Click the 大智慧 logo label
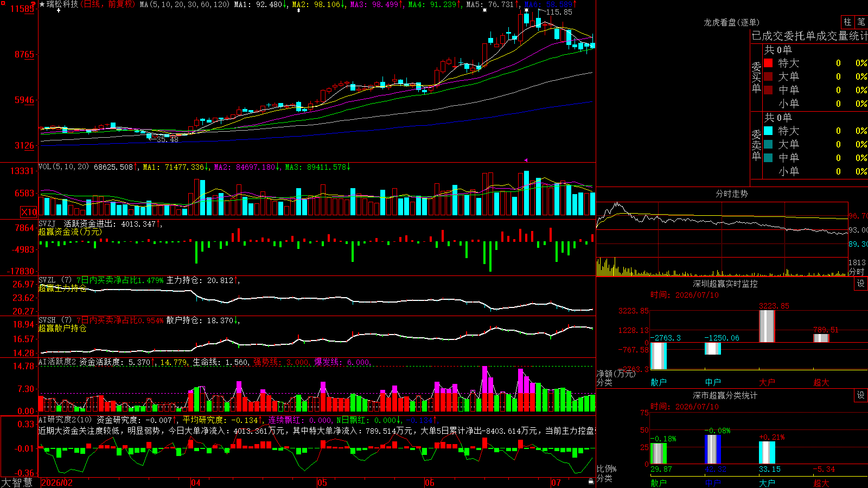868x488 pixels. 17,483
